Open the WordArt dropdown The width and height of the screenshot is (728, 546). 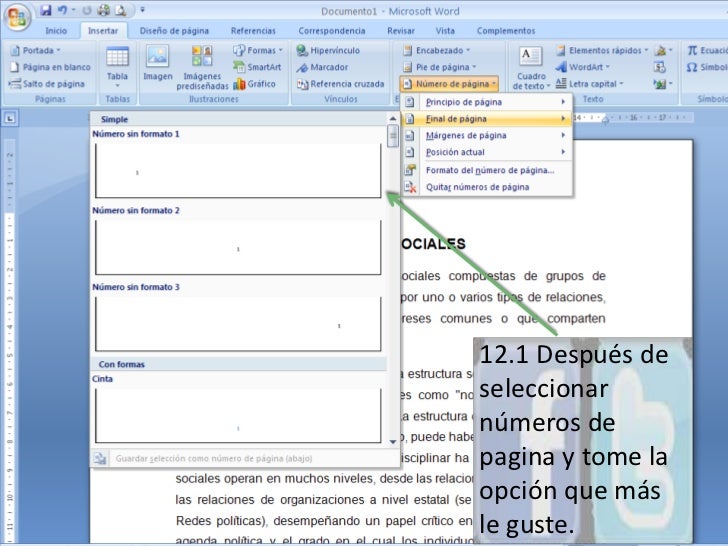pos(583,67)
